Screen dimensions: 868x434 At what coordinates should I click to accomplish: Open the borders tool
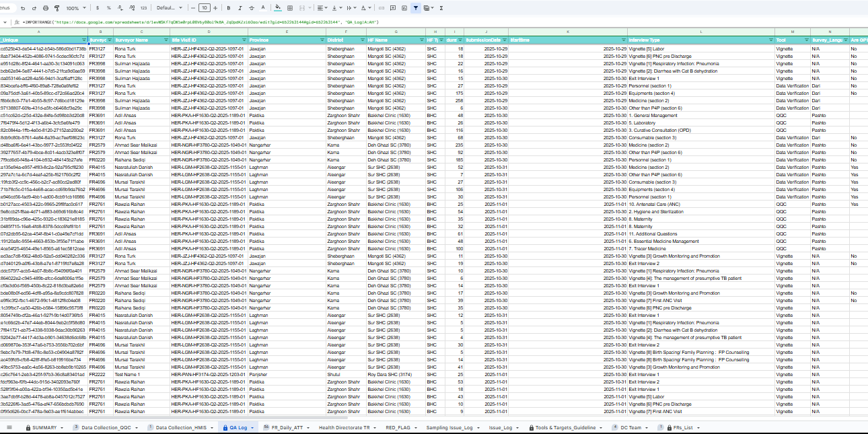pos(289,8)
